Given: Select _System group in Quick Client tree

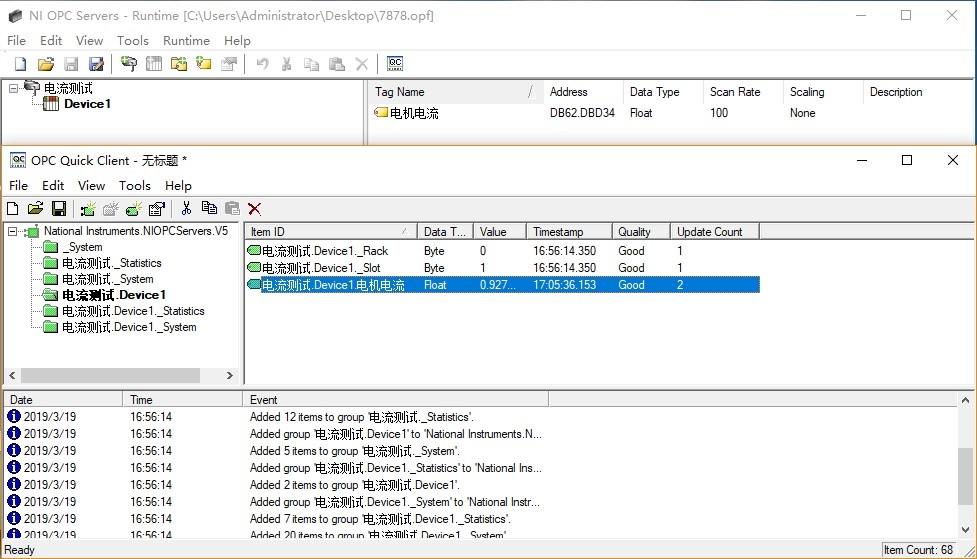Looking at the screenshot, I should point(82,247).
